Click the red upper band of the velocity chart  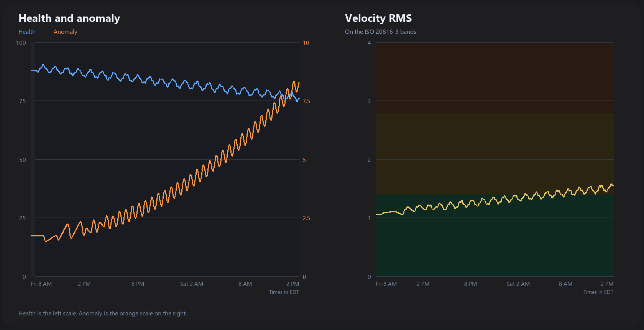[495, 78]
